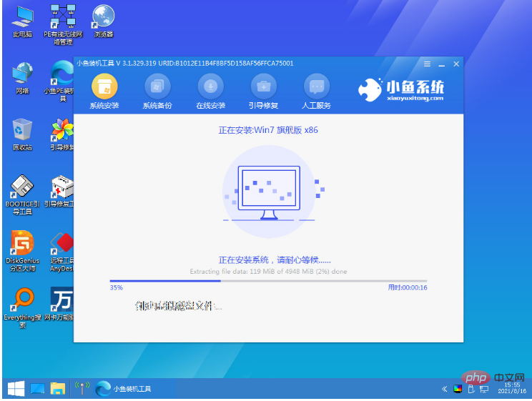Select the 35% progress text

116,287
